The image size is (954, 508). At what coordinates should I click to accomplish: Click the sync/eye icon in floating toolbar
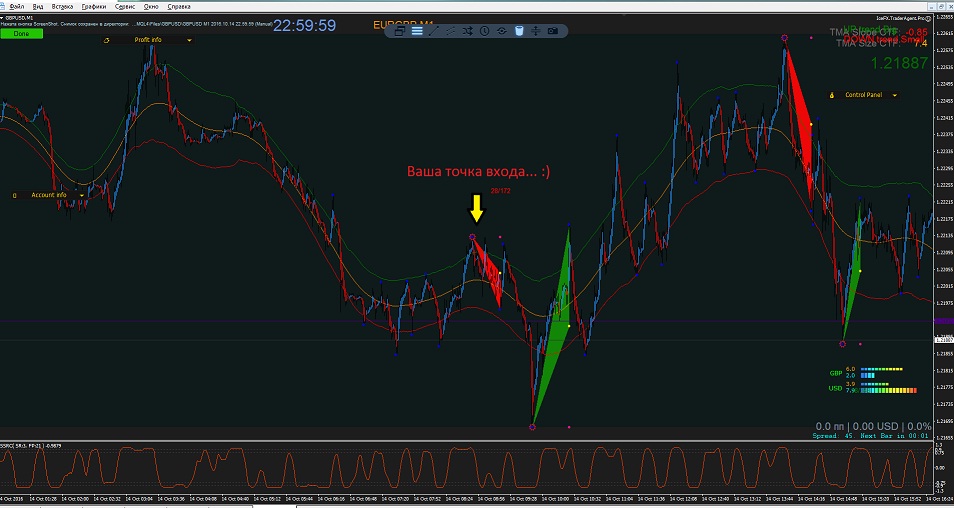click(501, 31)
